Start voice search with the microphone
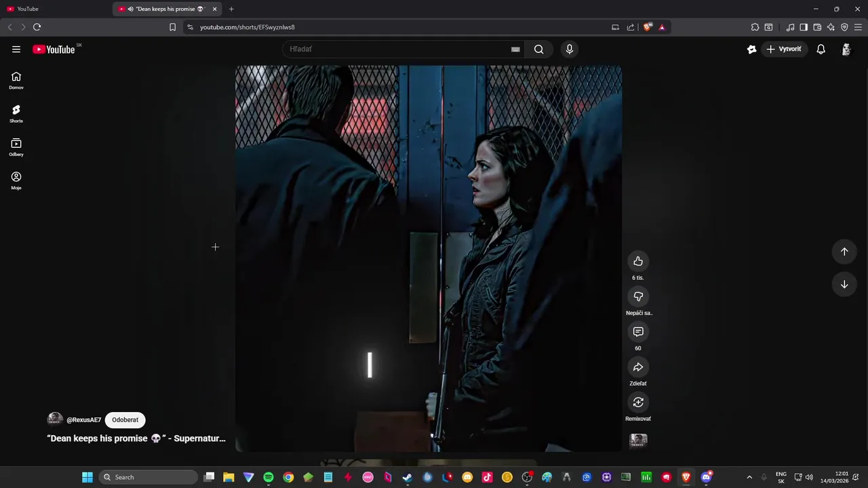 pyautogui.click(x=570, y=49)
